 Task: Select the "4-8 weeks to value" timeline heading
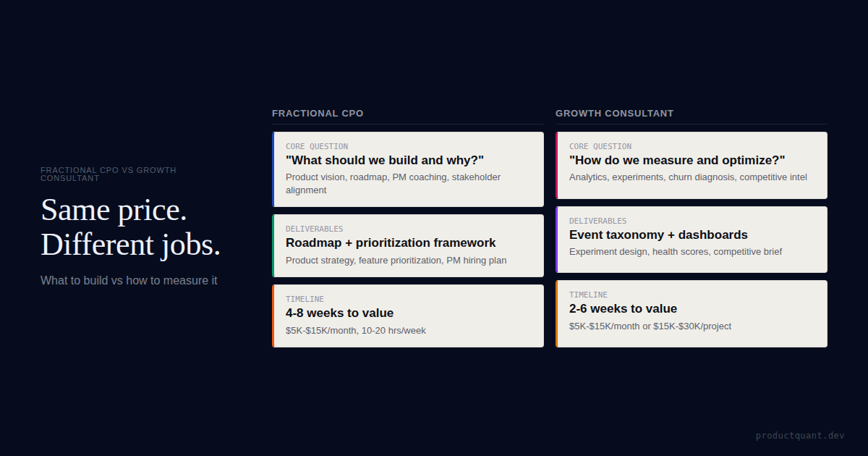339,313
